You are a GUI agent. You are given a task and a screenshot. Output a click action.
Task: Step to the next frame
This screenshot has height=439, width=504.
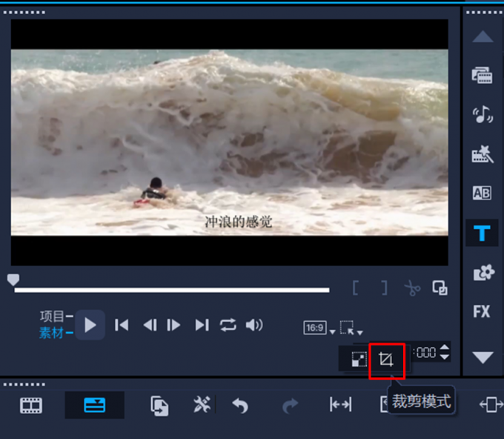tap(173, 325)
